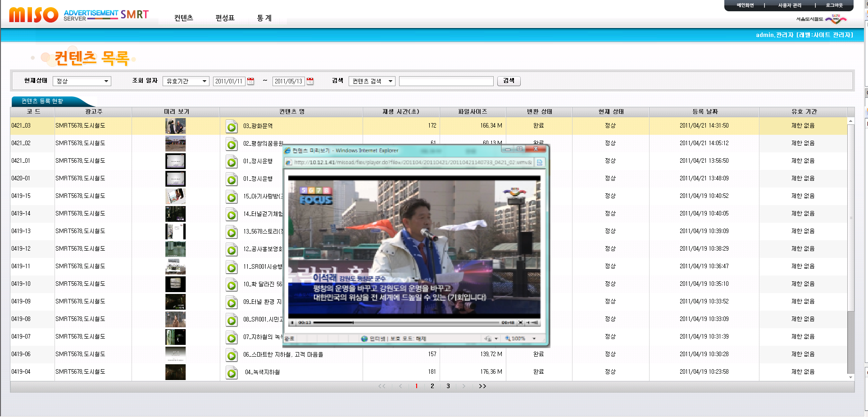
Task: Click play icon for 04_녹색지하철 row
Action: pos(232,373)
